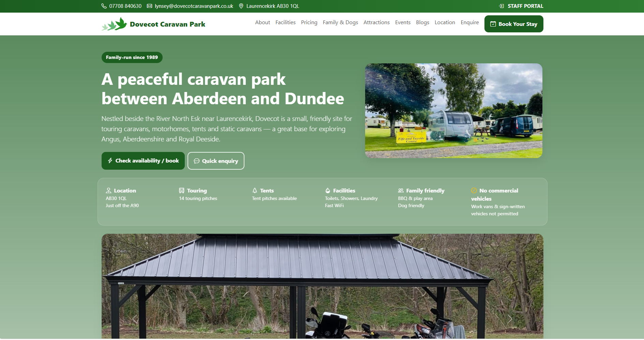The height and width of the screenshot is (340, 644).
Task: Click the phone icon in top bar
Action: click(104, 6)
